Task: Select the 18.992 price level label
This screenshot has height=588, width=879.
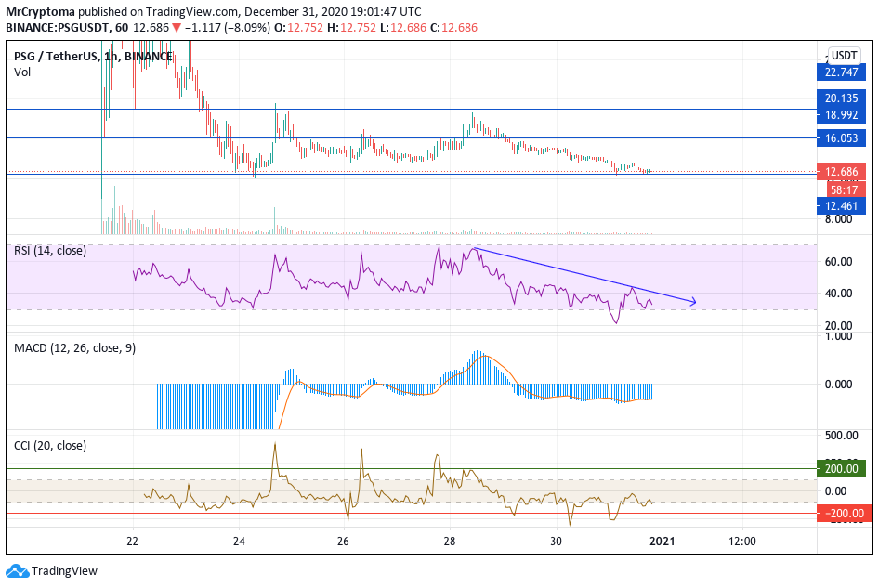Action: coord(841,115)
